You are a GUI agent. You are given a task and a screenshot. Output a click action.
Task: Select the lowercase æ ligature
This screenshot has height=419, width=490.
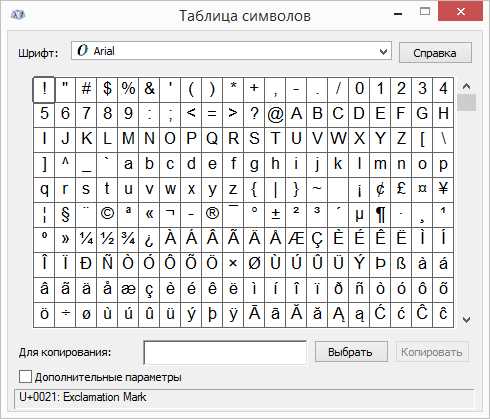pos(128,290)
